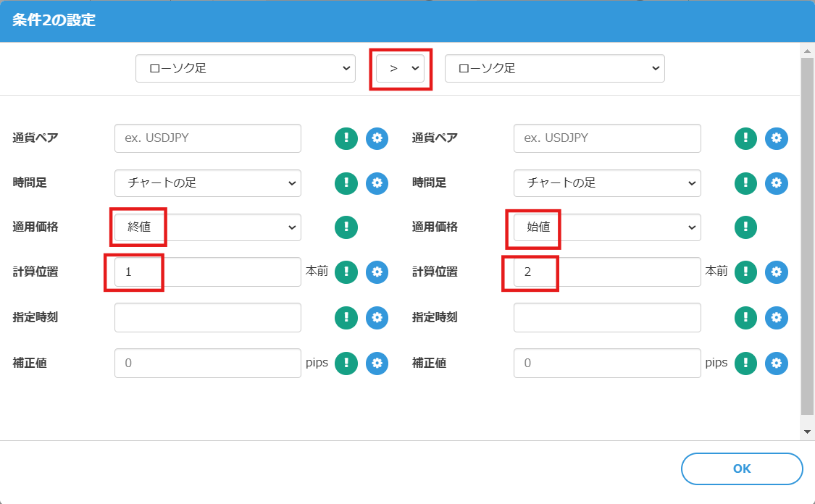Viewport: 815px width, 504px height.
Task: Click left 通貨ペア green info icon
Action: [x=346, y=138]
